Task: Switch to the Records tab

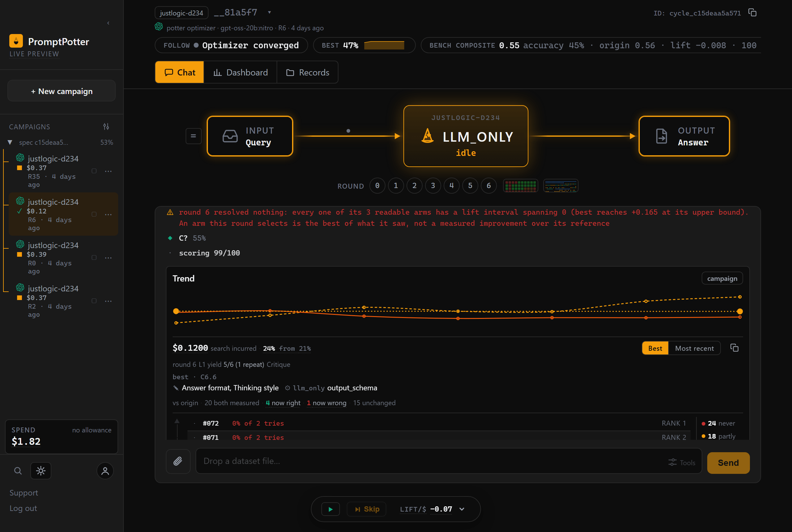Action: click(308, 72)
